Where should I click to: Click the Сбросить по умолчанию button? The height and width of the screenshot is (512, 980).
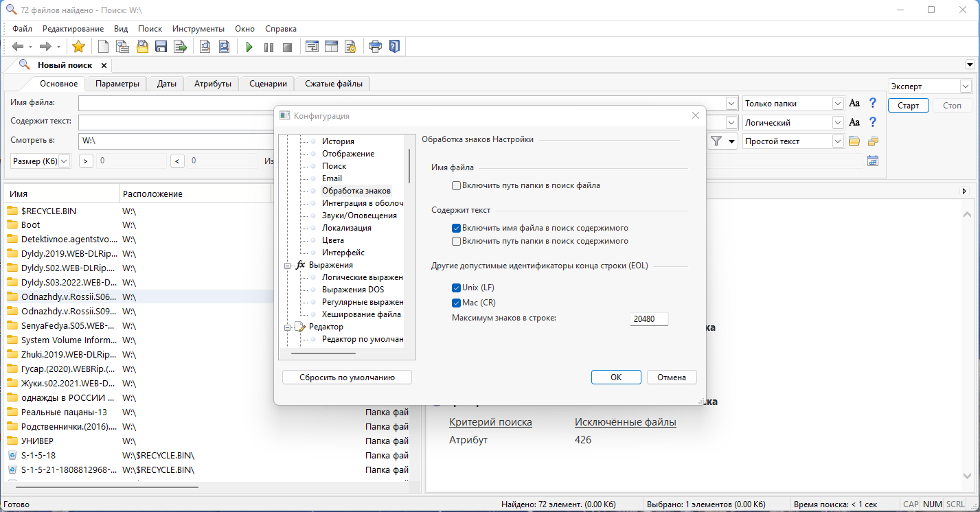coord(347,377)
